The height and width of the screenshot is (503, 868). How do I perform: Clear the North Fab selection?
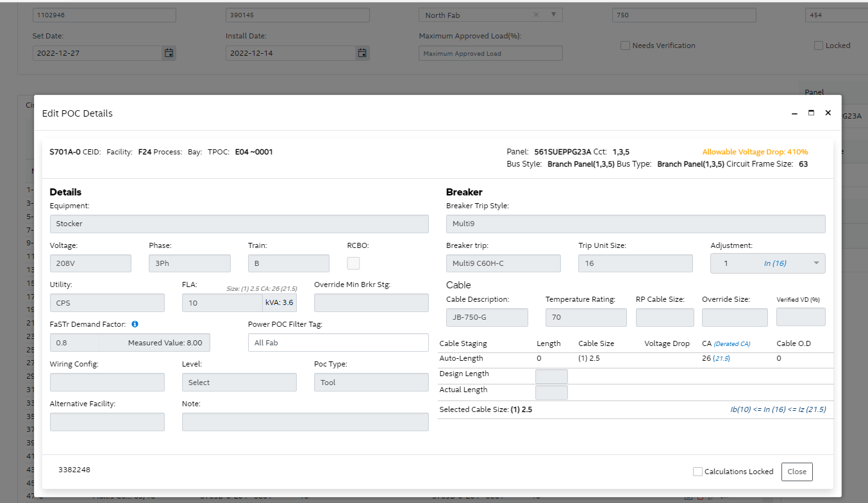pos(536,15)
